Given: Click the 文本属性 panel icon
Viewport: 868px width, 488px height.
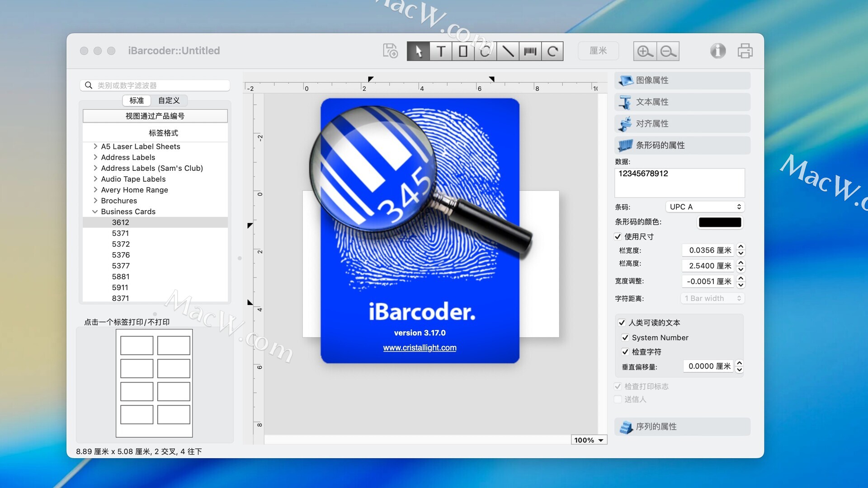Looking at the screenshot, I should point(625,102).
